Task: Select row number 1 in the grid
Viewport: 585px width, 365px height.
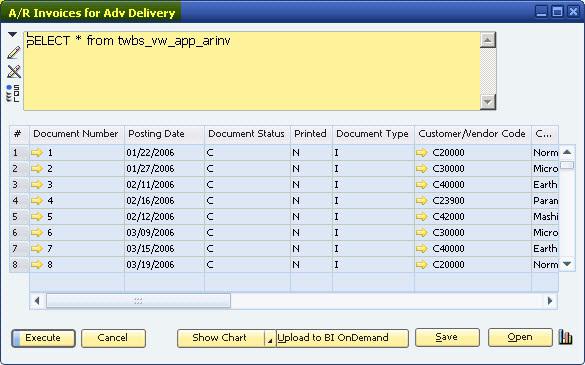Action: click(19, 152)
